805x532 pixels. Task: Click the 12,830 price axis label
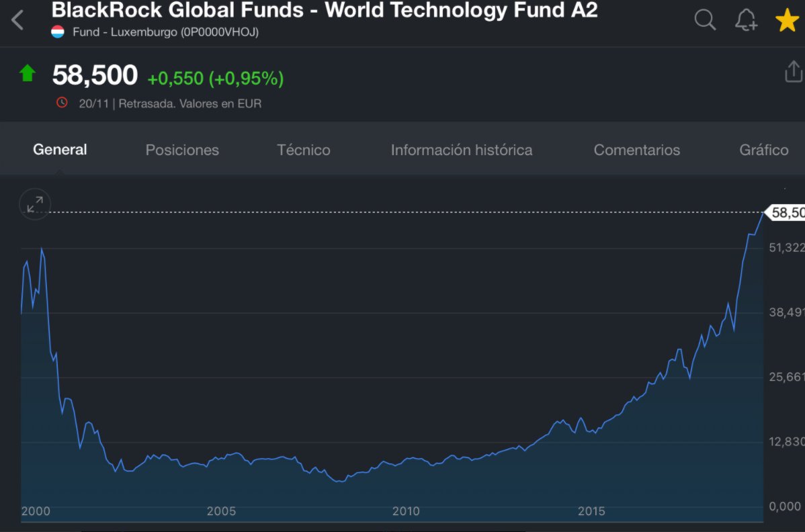click(x=786, y=442)
